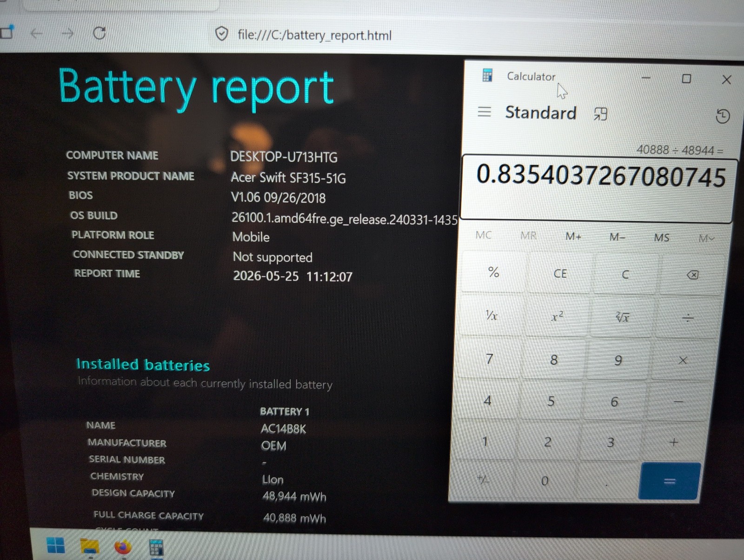Click digit 9 on Calculator keypad

point(618,360)
